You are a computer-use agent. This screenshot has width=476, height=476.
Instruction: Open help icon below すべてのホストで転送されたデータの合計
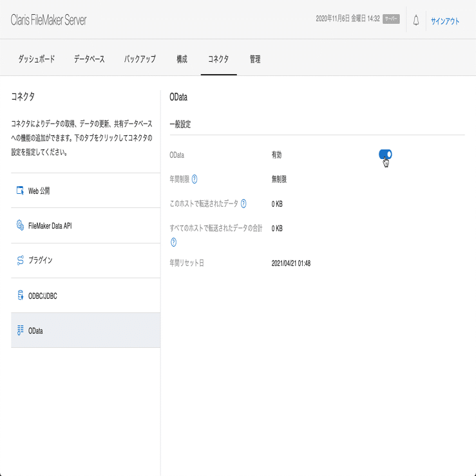click(x=173, y=242)
